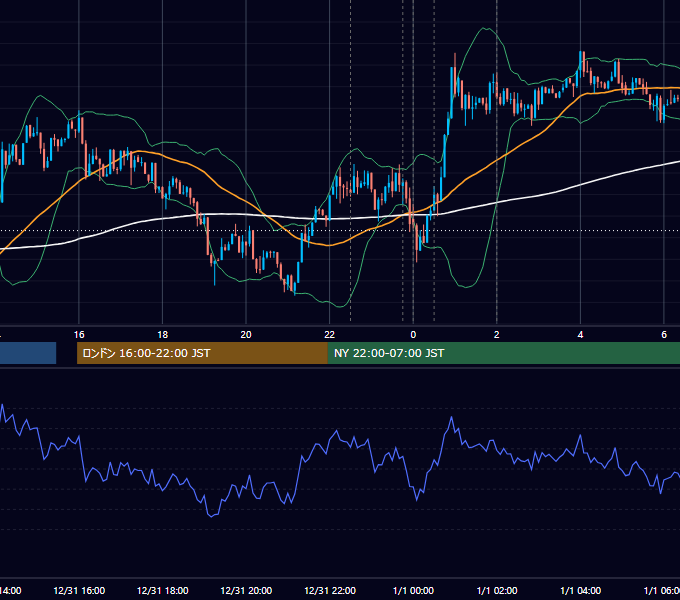Click the 4 hour label on price chart axis
The height and width of the screenshot is (600, 680).
[x=580, y=335]
